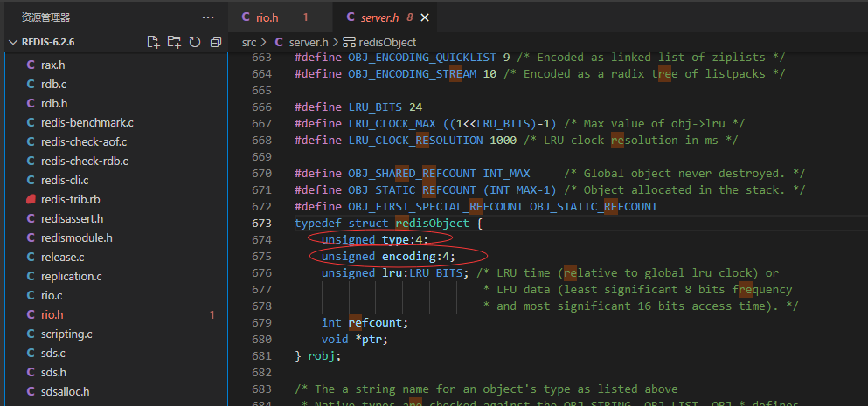Click the New File icon in explorer header
This screenshot has width=868, height=406.
tap(153, 42)
